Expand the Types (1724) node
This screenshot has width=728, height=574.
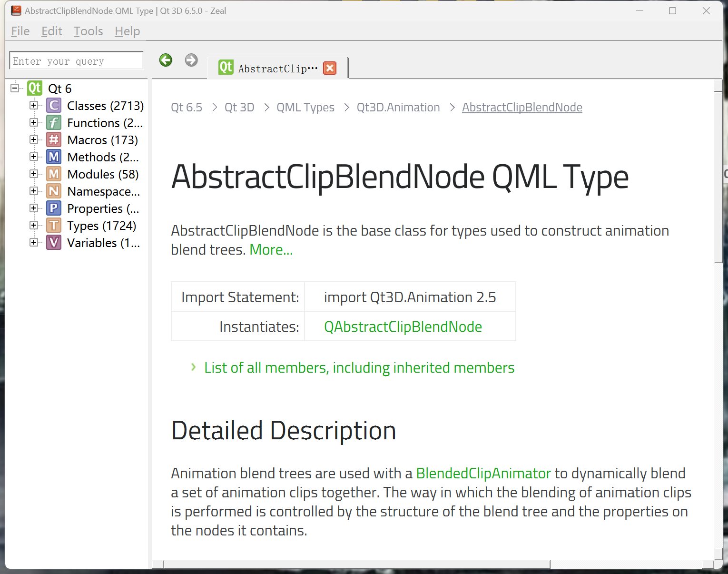[33, 225]
